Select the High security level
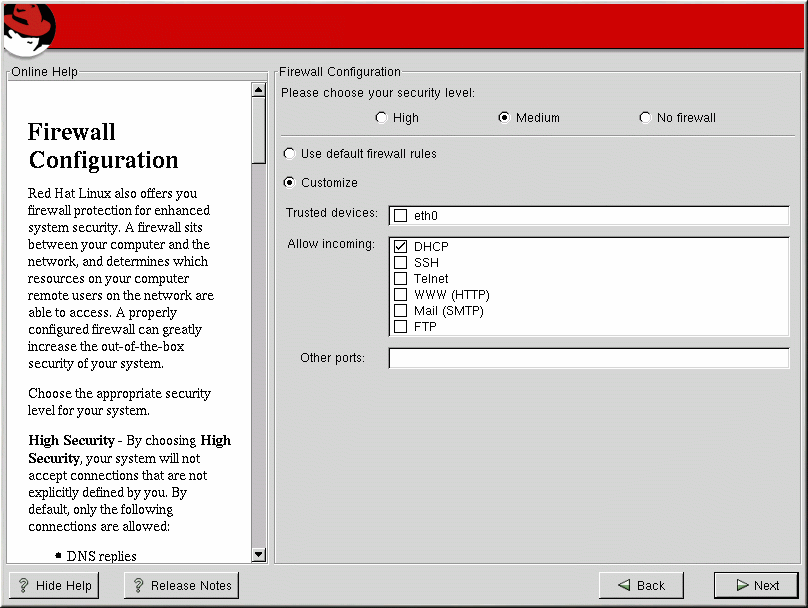Screen dimensions: 808x608 [381, 117]
